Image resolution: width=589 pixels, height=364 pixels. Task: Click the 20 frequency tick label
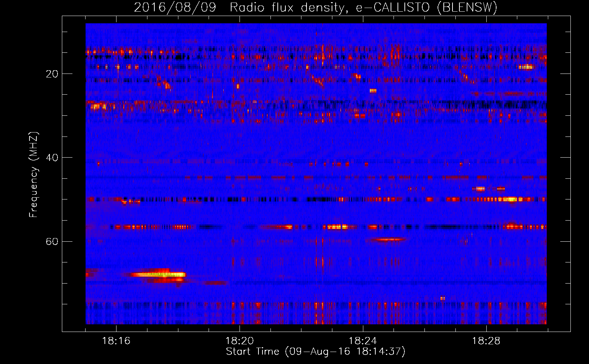[x=52, y=74]
